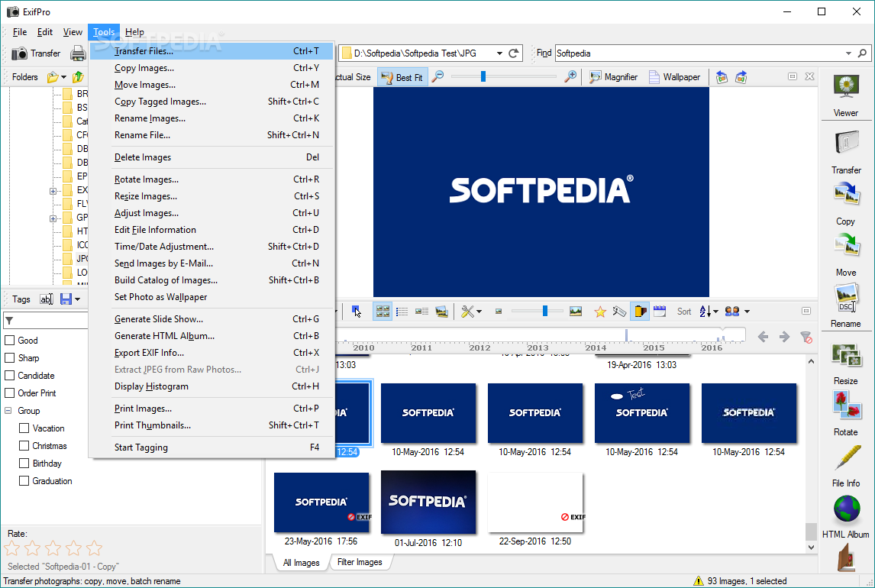Click the rotate left icon in preview toolbar
The width and height of the screenshot is (875, 588).
click(722, 77)
